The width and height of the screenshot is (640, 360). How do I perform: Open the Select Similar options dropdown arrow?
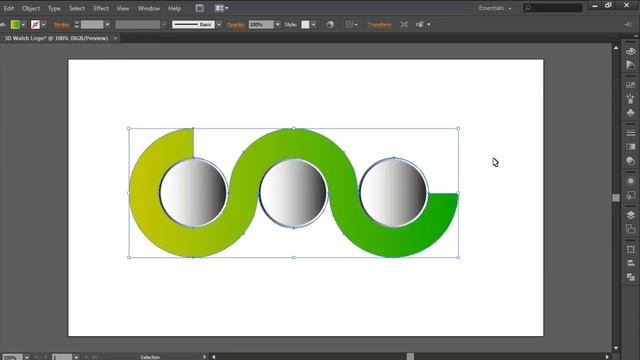pos(429,24)
